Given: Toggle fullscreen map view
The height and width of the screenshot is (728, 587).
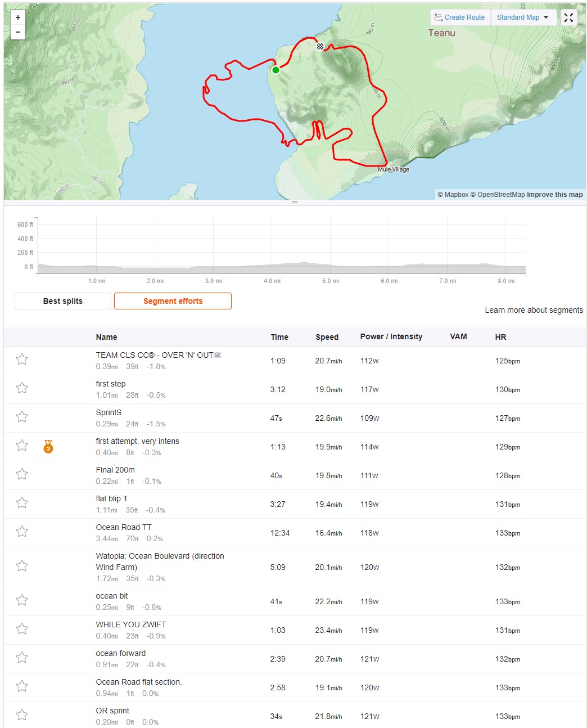Looking at the screenshot, I should coord(568,17).
